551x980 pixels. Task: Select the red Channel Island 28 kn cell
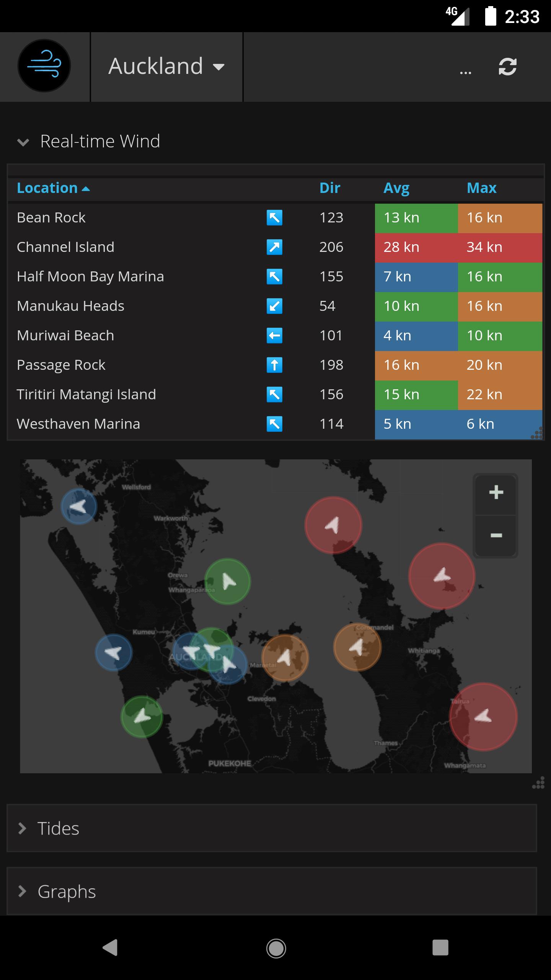click(x=416, y=247)
